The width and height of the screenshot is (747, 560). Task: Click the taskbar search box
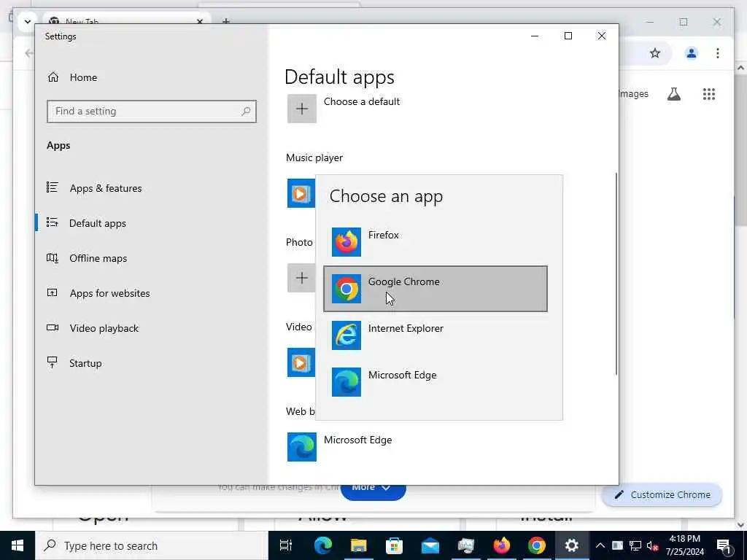pos(152,545)
